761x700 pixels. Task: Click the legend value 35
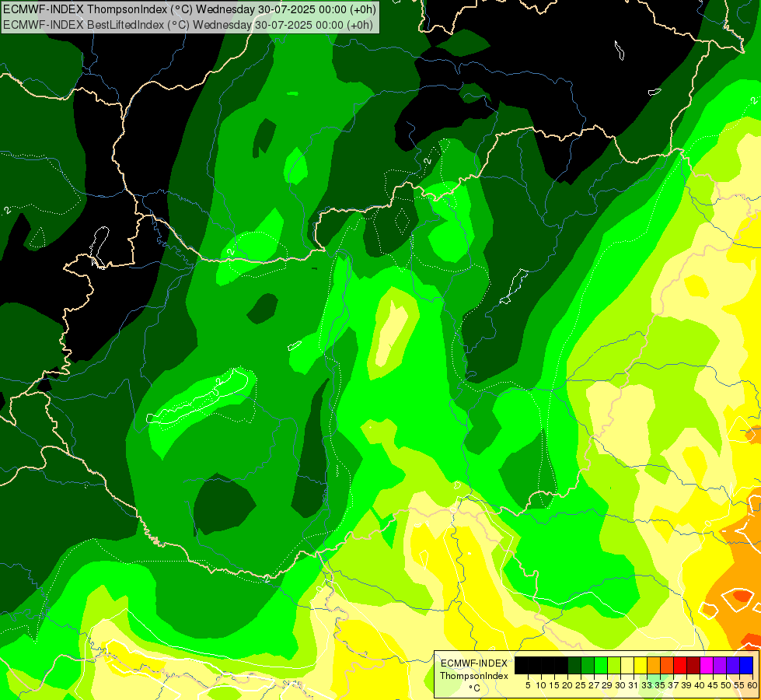(660, 685)
